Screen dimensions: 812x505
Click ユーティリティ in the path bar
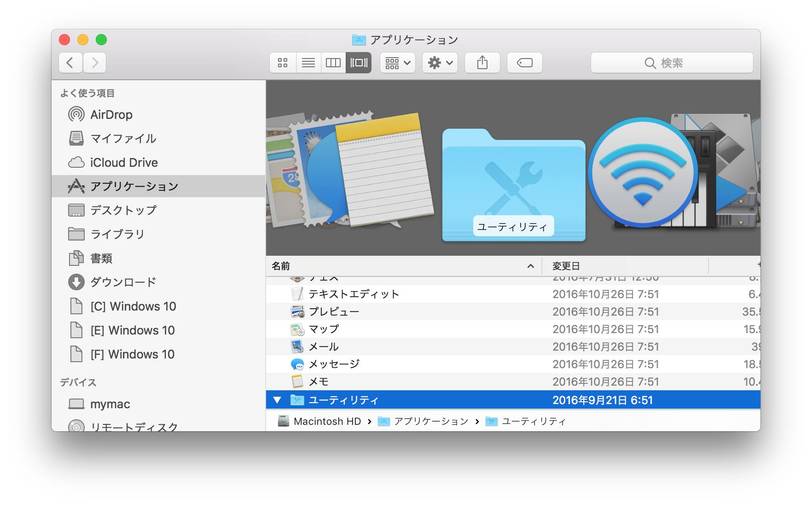(526, 421)
